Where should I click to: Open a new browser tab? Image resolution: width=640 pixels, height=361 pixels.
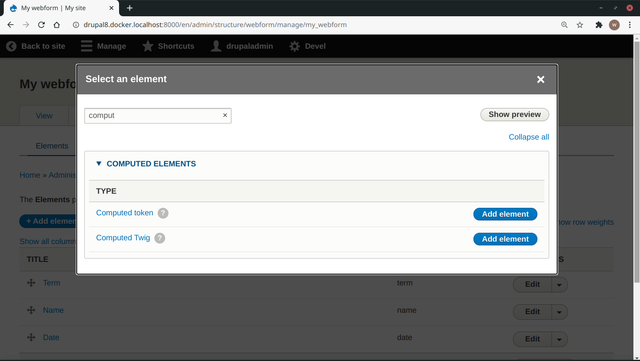[129, 8]
